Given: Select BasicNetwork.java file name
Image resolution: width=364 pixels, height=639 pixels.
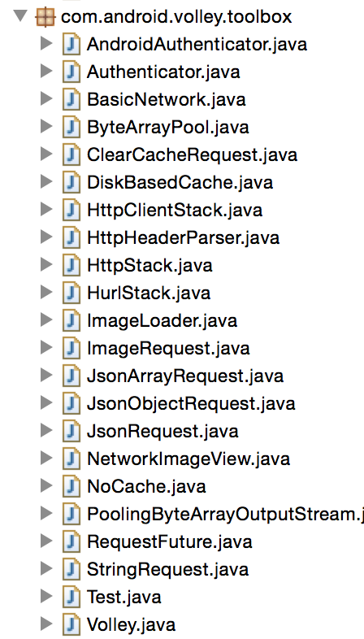Looking at the screenshot, I should point(166,99).
